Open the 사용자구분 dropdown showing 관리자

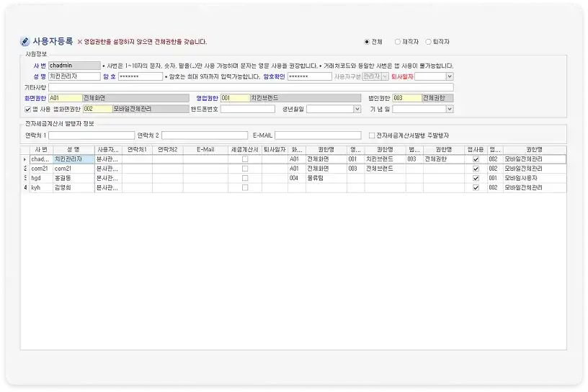(x=385, y=76)
